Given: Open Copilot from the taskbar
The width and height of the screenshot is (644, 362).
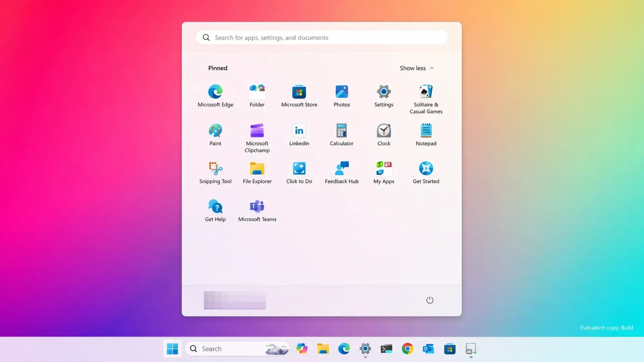Looking at the screenshot, I should (302, 349).
